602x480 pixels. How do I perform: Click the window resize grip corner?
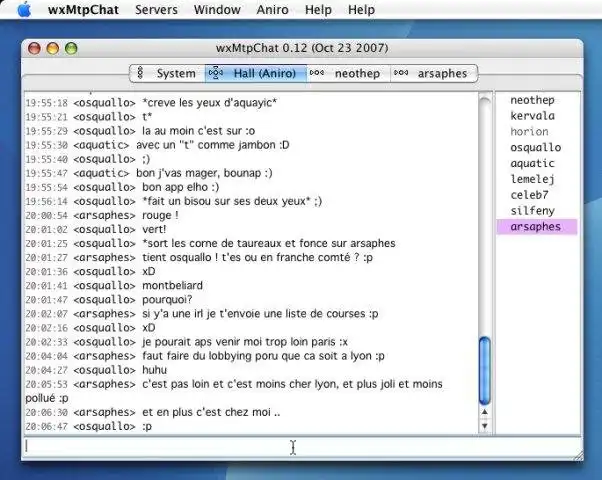578,455
